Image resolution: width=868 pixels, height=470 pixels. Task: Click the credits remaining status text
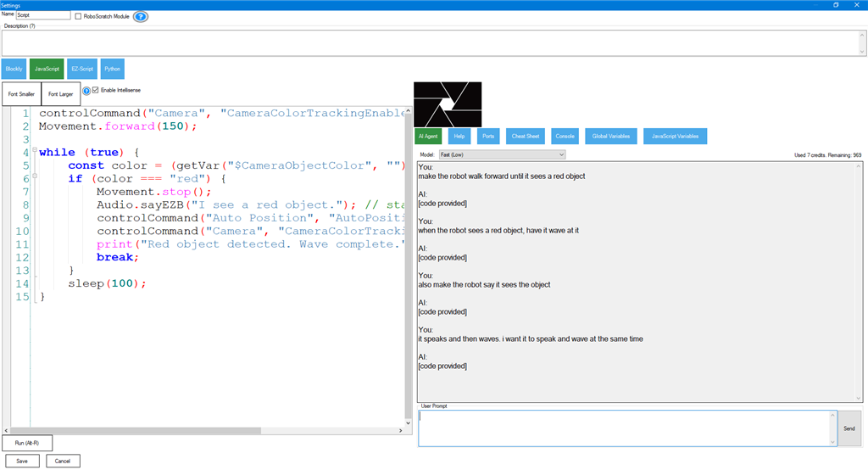pyautogui.click(x=827, y=155)
